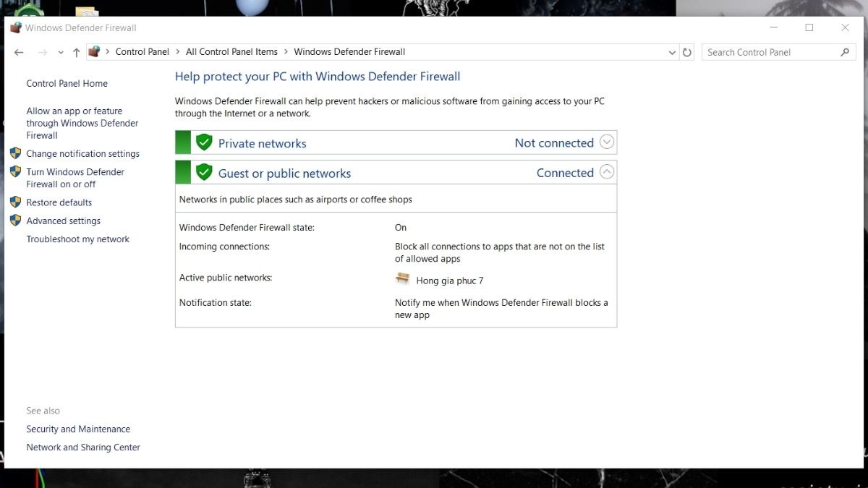Expand chevron after Control Panel breadcrumb

pyautogui.click(x=178, y=52)
